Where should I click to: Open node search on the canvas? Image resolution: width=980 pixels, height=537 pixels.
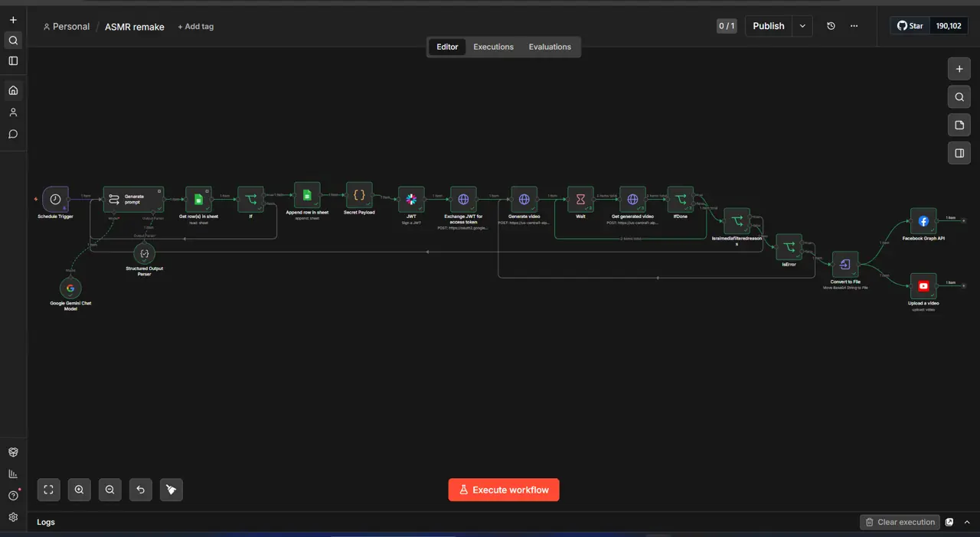[x=959, y=97]
